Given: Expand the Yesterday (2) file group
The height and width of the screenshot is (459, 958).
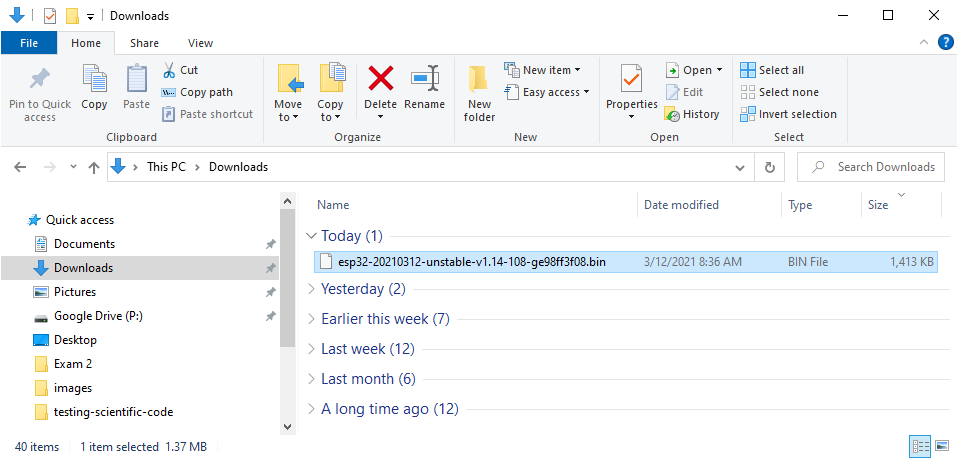Looking at the screenshot, I should [x=310, y=289].
